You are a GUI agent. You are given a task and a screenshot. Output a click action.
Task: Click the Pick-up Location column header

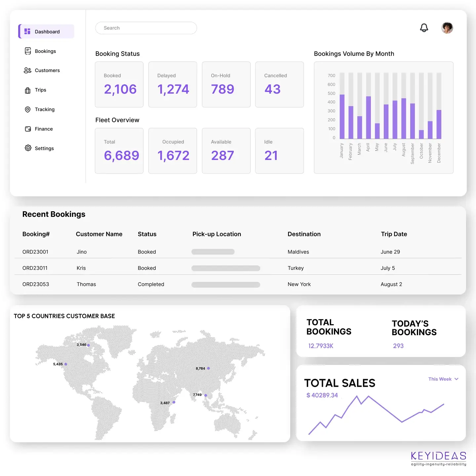[217, 234]
